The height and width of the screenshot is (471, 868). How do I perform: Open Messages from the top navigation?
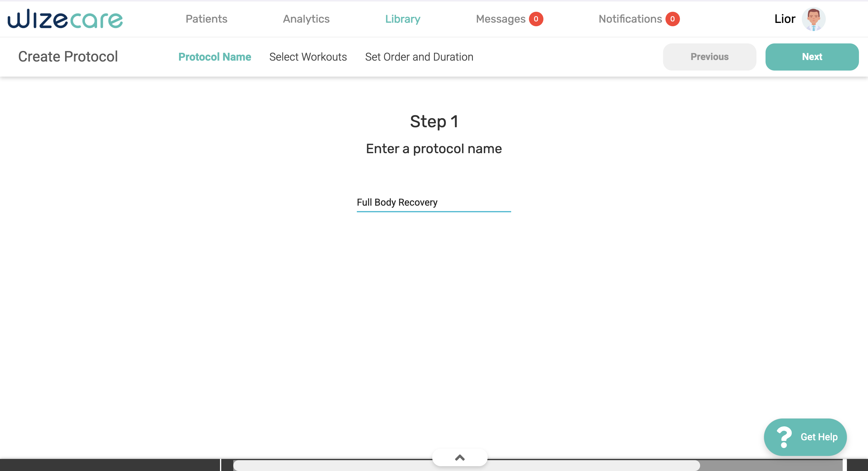tap(500, 19)
